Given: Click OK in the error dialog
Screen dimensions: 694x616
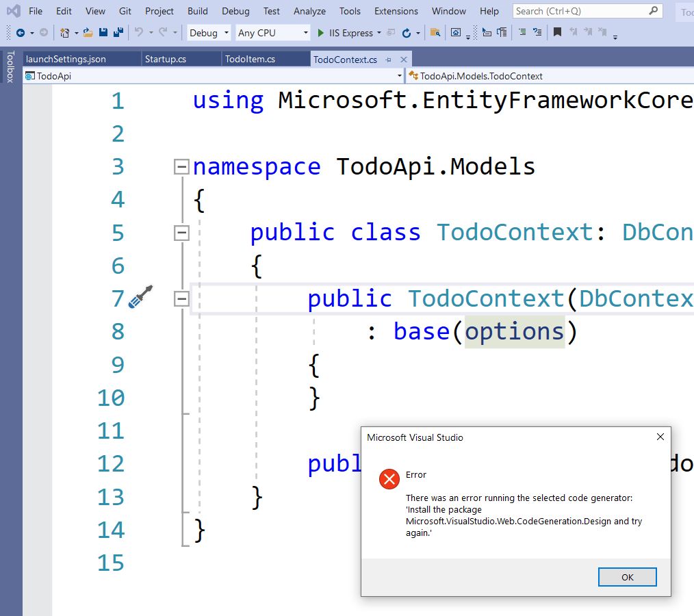Looking at the screenshot, I should pyautogui.click(x=627, y=577).
